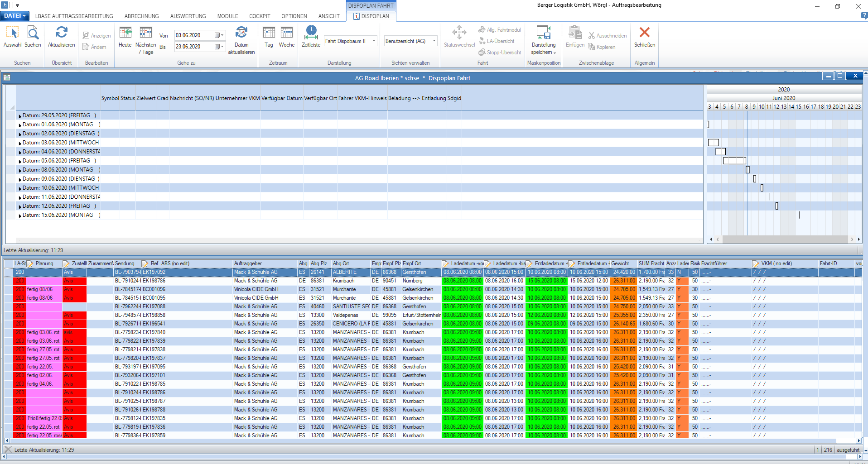Screen dimensions: 868x464
Task: Click the Ladedatum -von column header
Action: coord(463,263)
